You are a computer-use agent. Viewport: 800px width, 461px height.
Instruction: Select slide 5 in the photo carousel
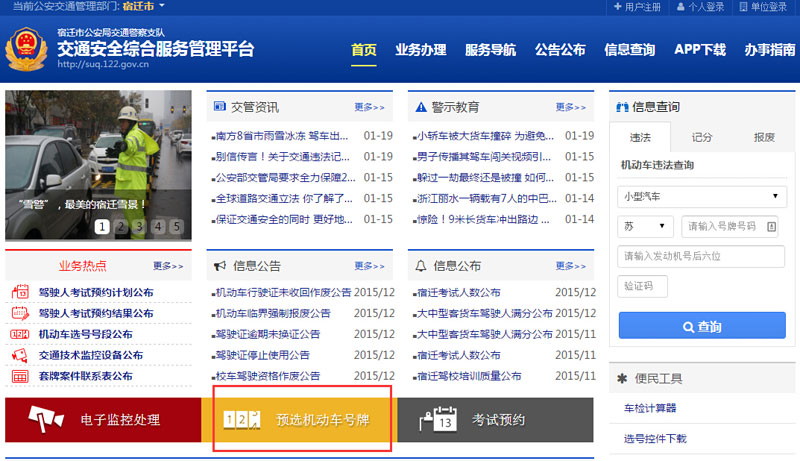click(177, 226)
